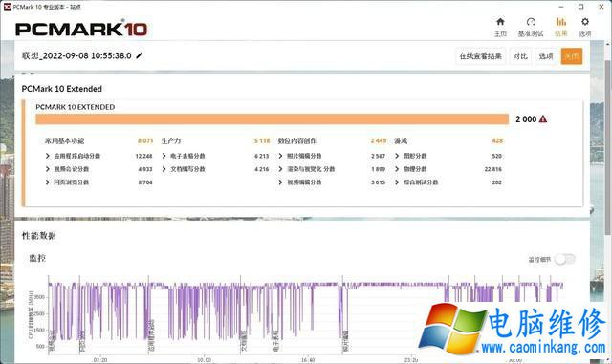Viewport: 612px width, 364px height.
Task: Toggle the monitoring details switch
Action: coord(565,259)
